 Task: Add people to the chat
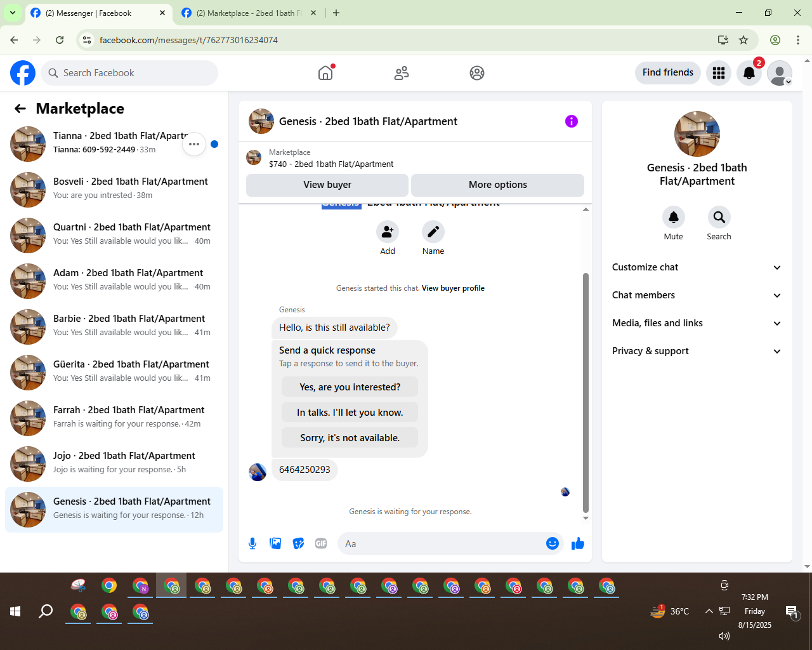point(388,232)
